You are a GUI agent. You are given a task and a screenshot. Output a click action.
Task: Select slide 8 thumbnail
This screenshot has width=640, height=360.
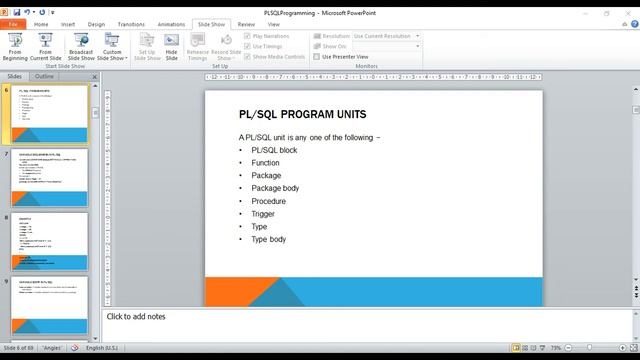pyautogui.click(x=49, y=241)
